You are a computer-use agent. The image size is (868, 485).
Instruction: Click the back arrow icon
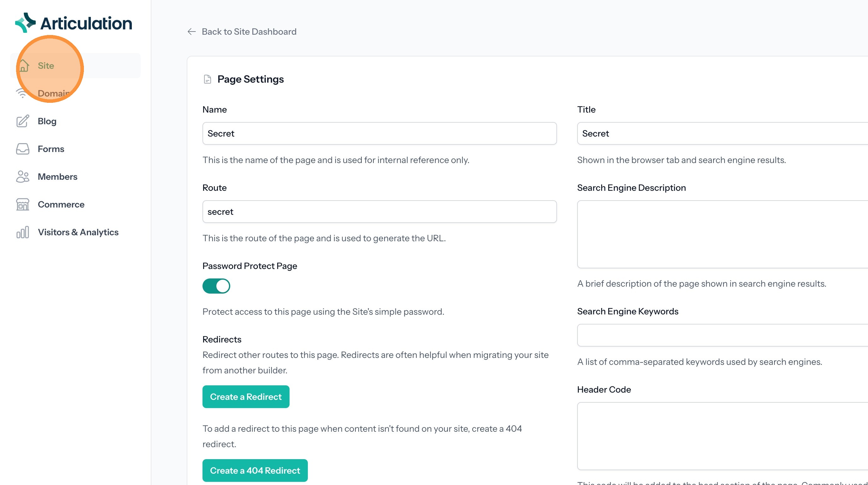[x=191, y=32]
